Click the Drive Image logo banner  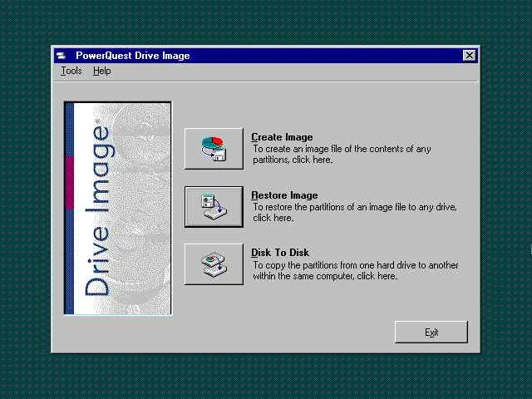tap(118, 209)
